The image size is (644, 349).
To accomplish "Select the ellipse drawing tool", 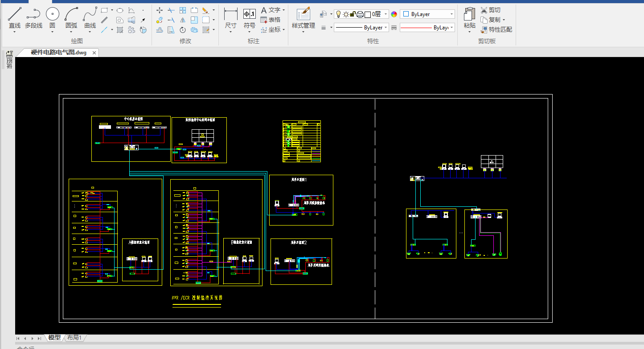I will click(x=120, y=10).
